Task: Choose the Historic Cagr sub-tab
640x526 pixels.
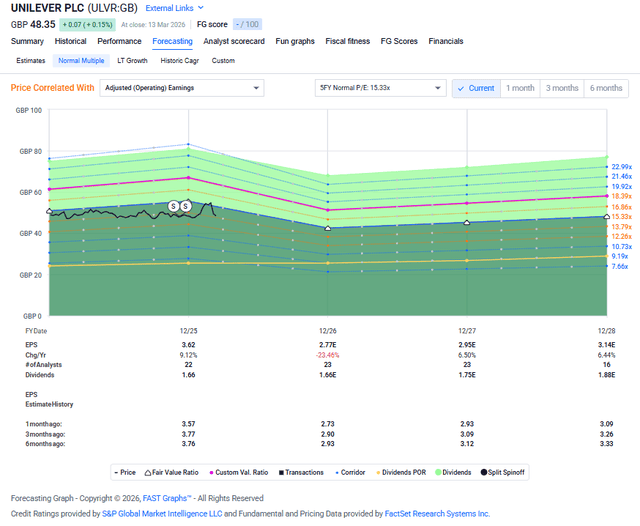Action: click(180, 60)
